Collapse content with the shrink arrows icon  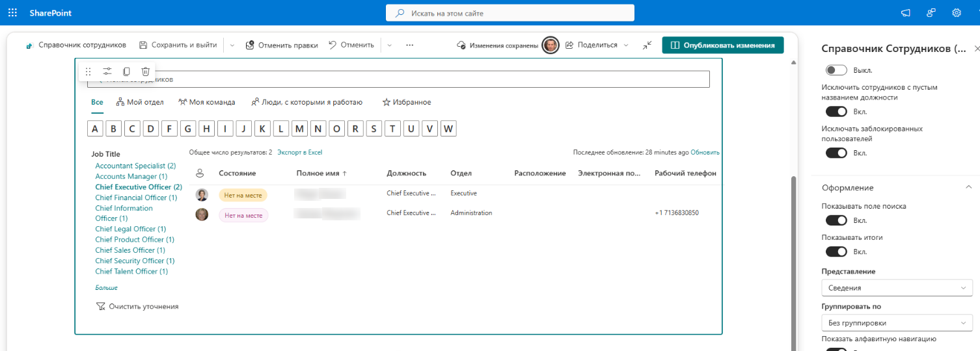coord(647,45)
